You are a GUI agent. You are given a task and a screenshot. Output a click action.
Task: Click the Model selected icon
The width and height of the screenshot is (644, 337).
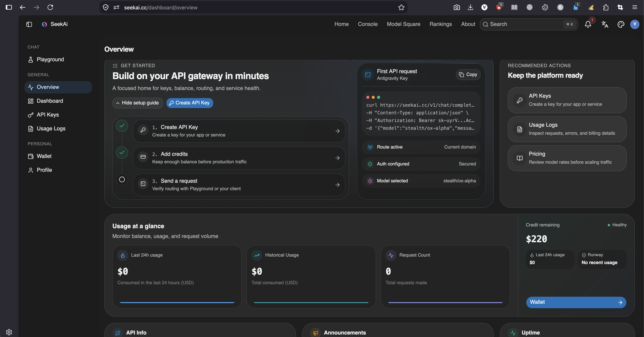370,181
